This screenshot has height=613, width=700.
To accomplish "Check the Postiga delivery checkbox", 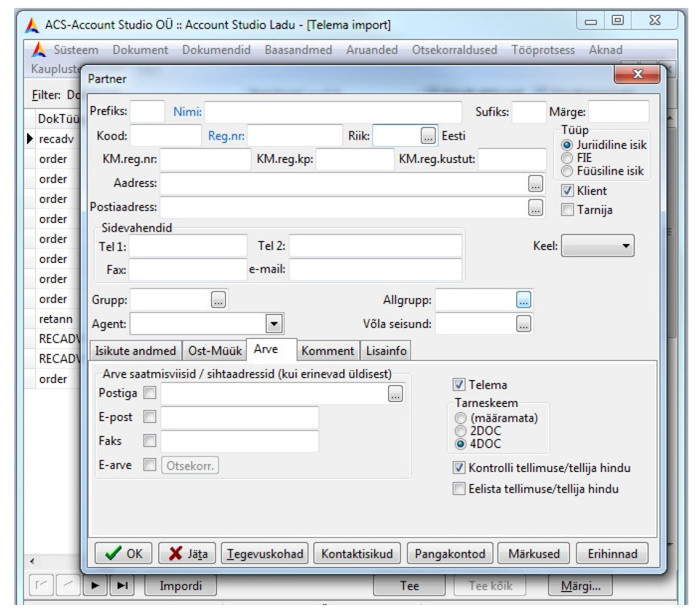I will (150, 393).
